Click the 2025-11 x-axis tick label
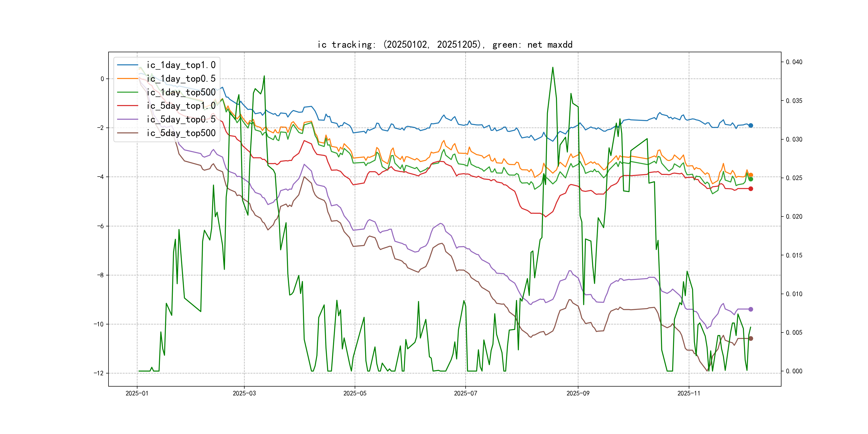 coord(689,393)
